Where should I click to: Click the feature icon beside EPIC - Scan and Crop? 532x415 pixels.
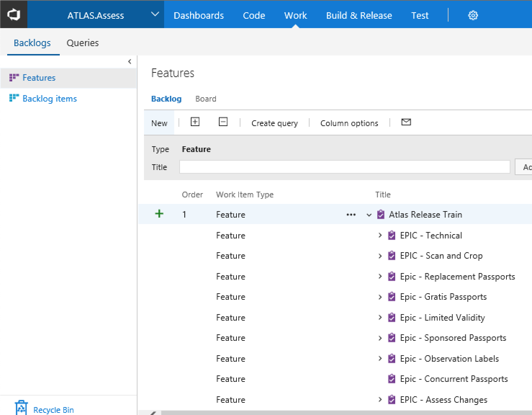392,255
